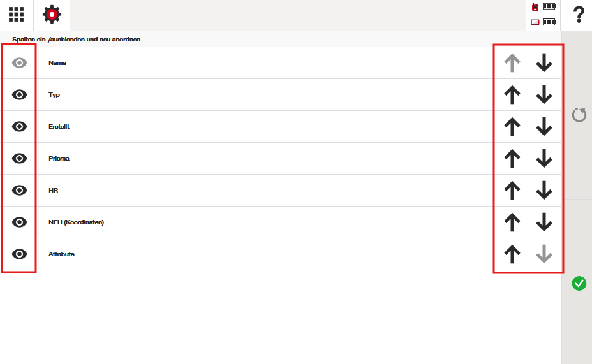592x364 pixels.
Task: Move the Prisma column up
Action: (512, 159)
